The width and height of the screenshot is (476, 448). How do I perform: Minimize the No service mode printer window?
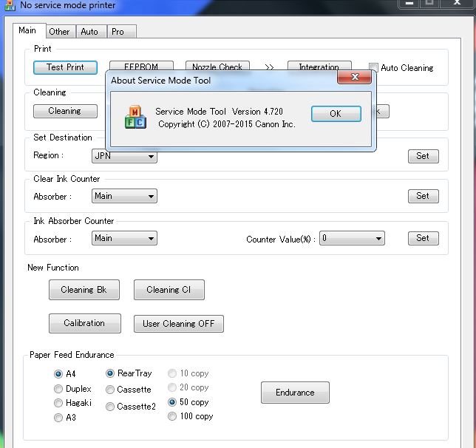pyautogui.click(x=409, y=4)
